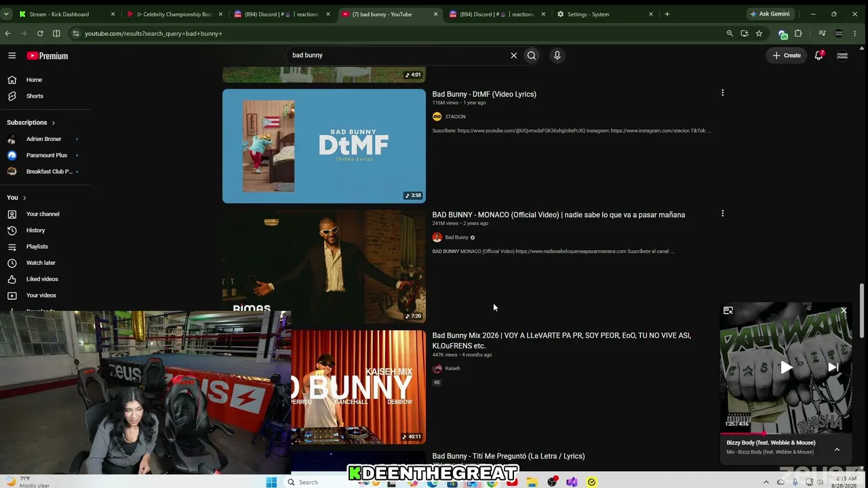Go to YouTube Premium home via logo
This screenshot has height=488, width=868.
tap(47, 56)
